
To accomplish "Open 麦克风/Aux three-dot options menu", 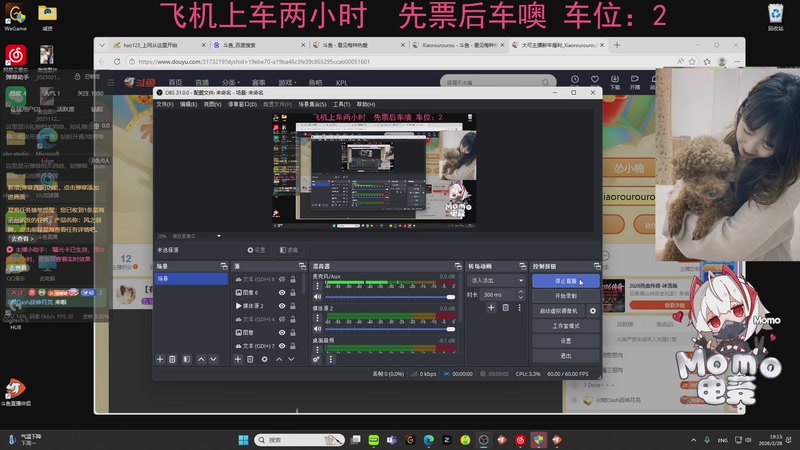I will pos(317,286).
